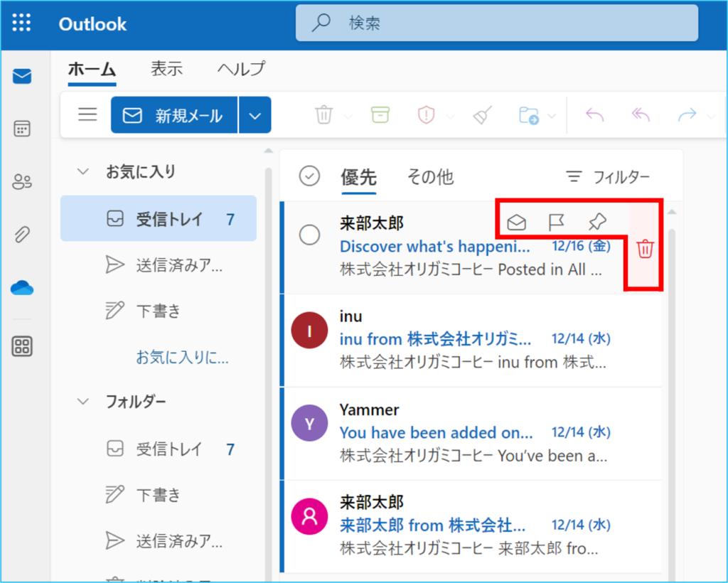Viewport: 728px width, 583px height.
Task: Toggle the hamburger navigation pane button
Action: coord(87,115)
